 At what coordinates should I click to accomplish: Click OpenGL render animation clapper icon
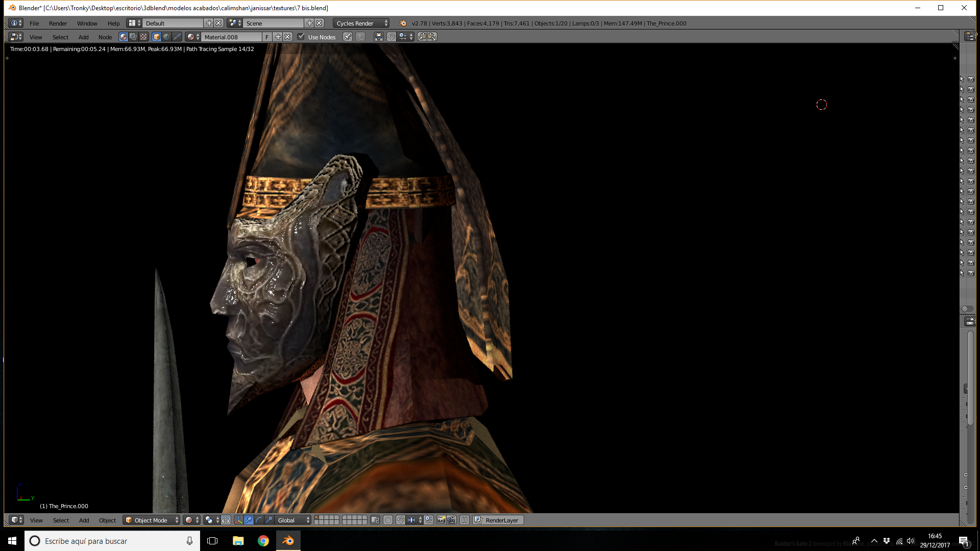(451, 520)
